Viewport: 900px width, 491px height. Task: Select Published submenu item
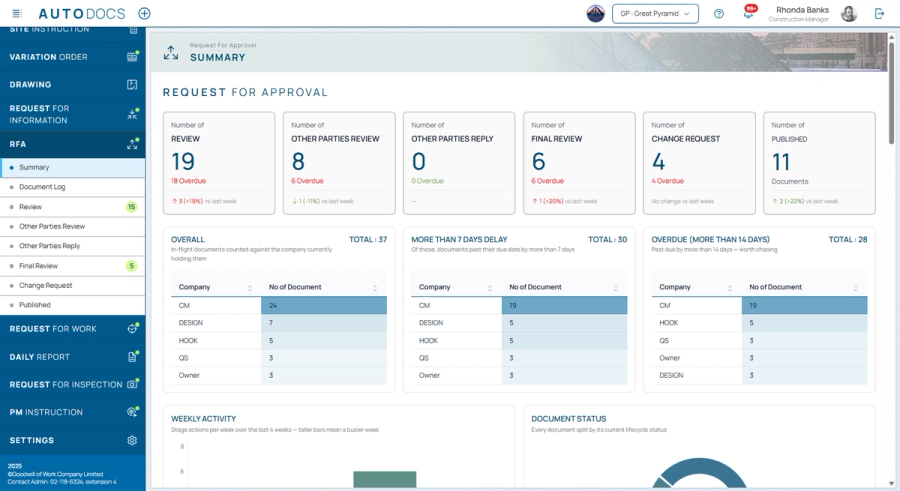click(x=72, y=305)
